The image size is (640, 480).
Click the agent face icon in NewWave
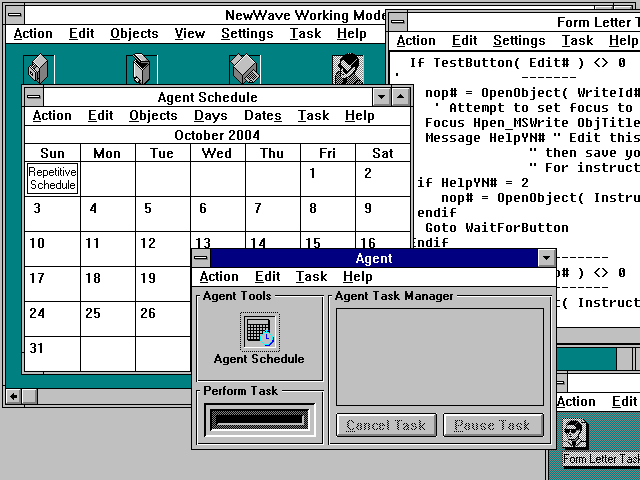[347, 68]
